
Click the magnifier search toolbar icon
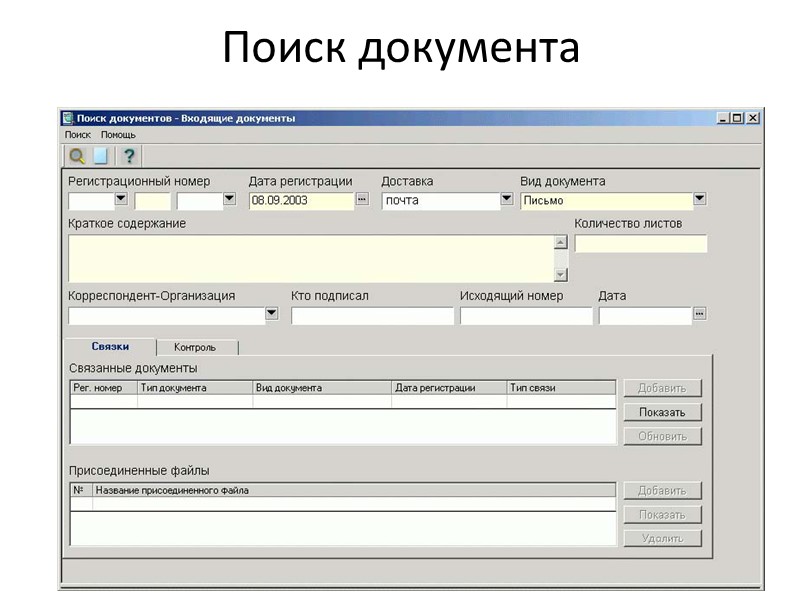77,156
